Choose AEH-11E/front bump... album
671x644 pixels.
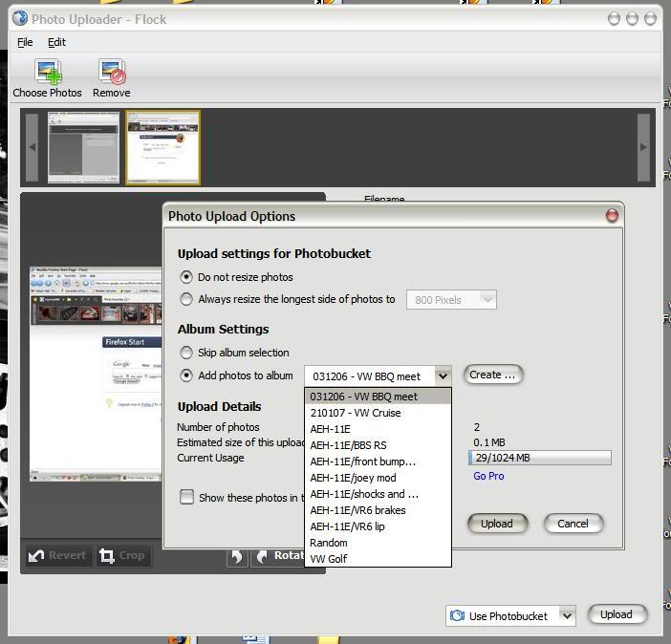pos(378,462)
